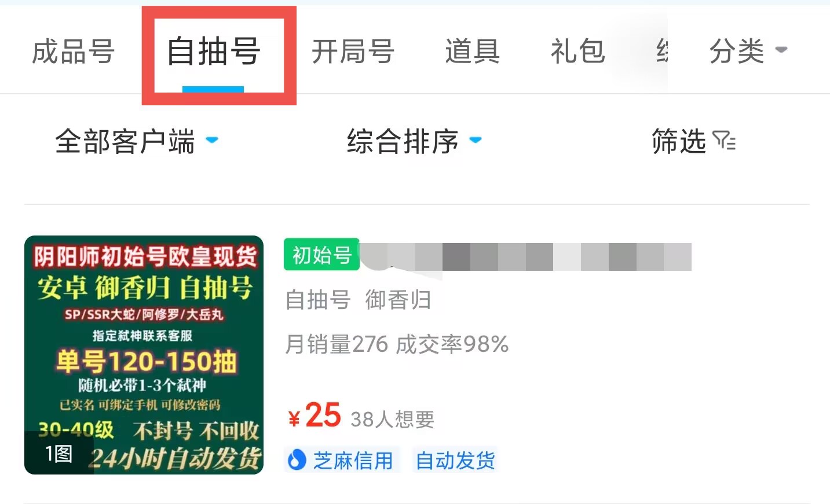Select the 自抽号 tab
The height and width of the screenshot is (504, 830).
tap(214, 51)
